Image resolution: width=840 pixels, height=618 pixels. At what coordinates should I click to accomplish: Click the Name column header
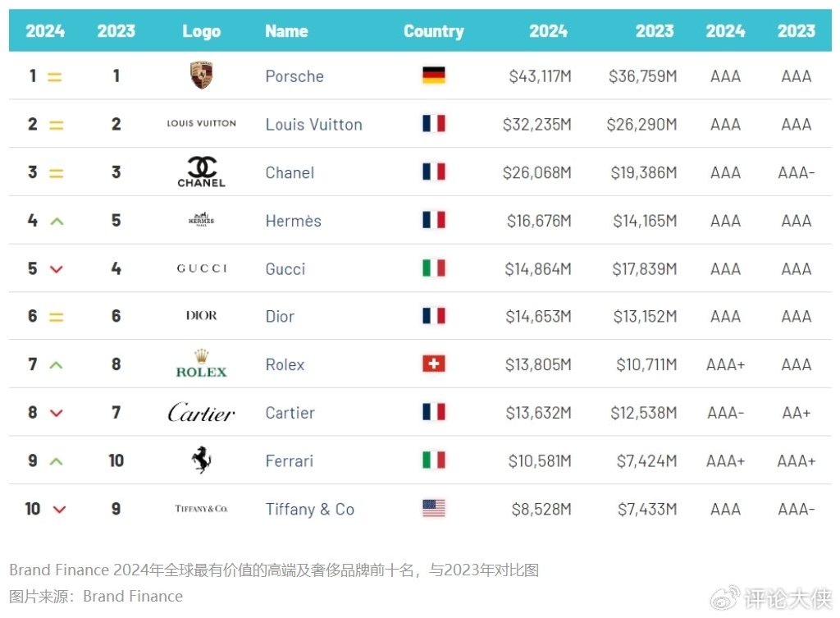click(286, 31)
